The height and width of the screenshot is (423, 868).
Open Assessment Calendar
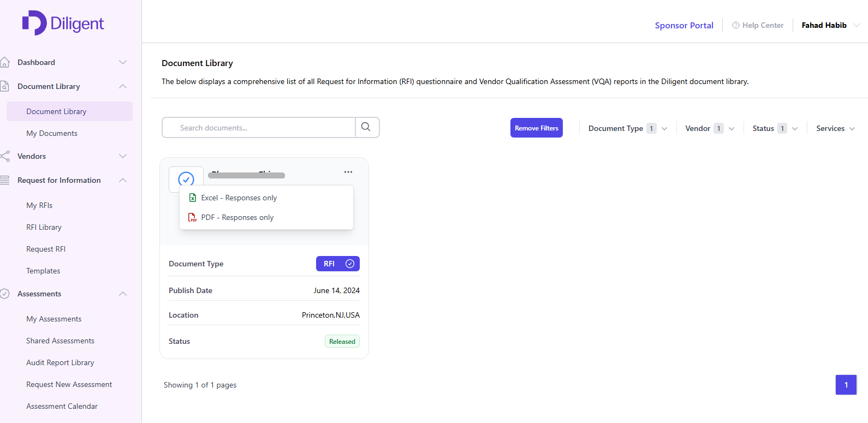62,406
